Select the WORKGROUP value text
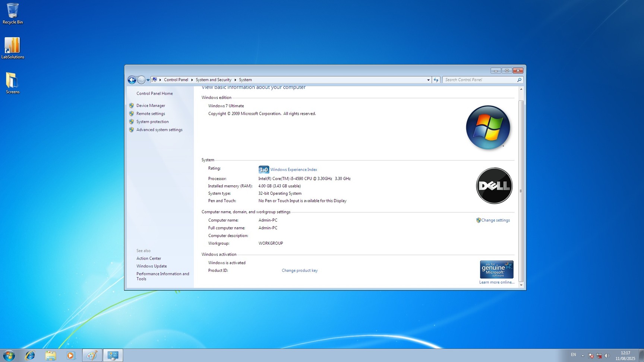This screenshot has height=362, width=644. (x=271, y=243)
